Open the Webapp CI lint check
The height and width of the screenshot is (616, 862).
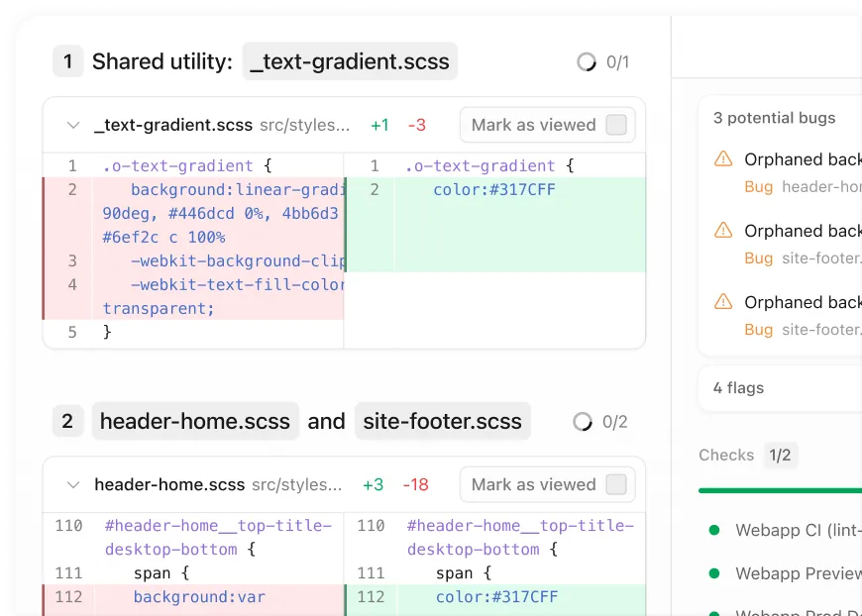coord(797,531)
